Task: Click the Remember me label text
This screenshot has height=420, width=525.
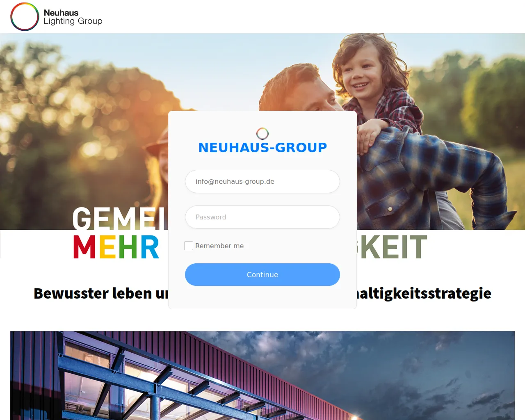Action: click(x=219, y=246)
